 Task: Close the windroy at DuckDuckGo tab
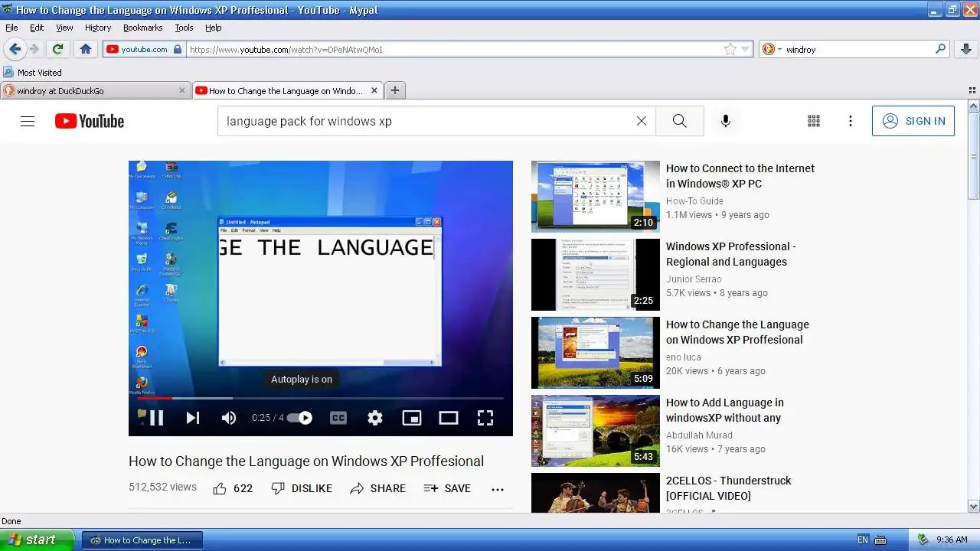(x=182, y=90)
